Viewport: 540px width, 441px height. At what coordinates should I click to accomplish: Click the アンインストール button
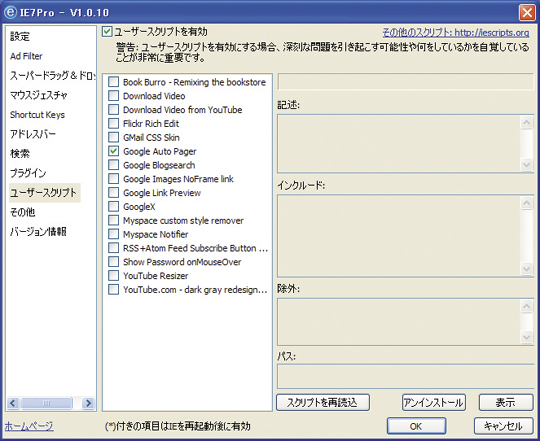click(x=434, y=402)
